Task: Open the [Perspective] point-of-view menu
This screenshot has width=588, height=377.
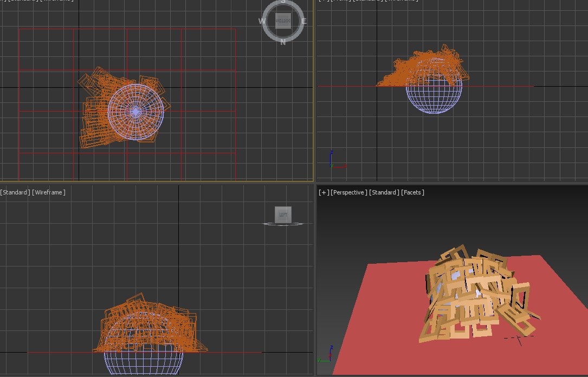Action: (x=349, y=192)
